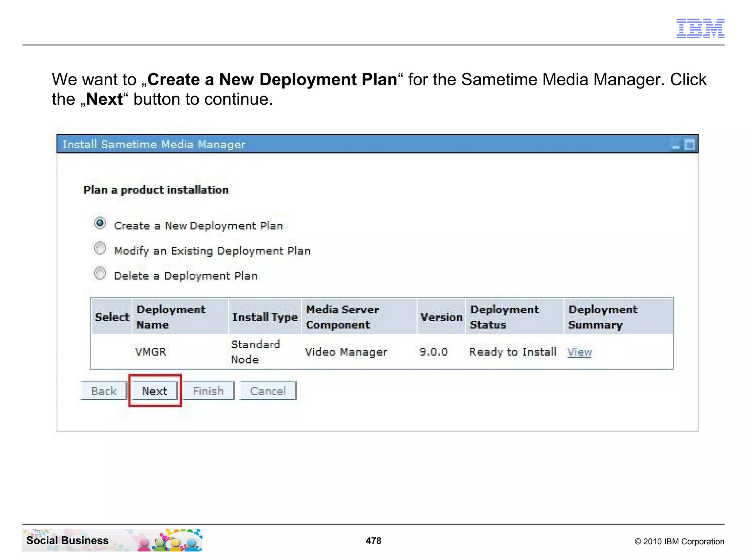747x560 pixels.
Task: Click the Version column header
Action: tap(441, 317)
